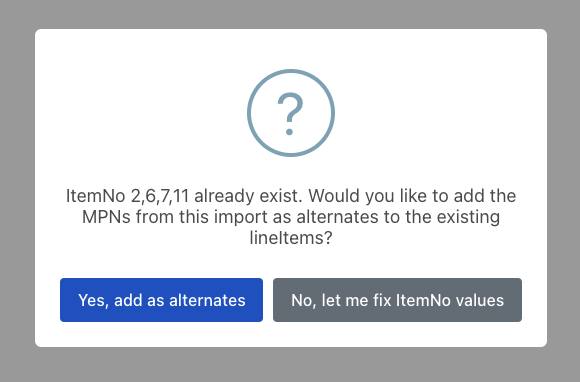This screenshot has width=580, height=382.
Task: Click the blue-gray circular help icon
Action: click(291, 113)
